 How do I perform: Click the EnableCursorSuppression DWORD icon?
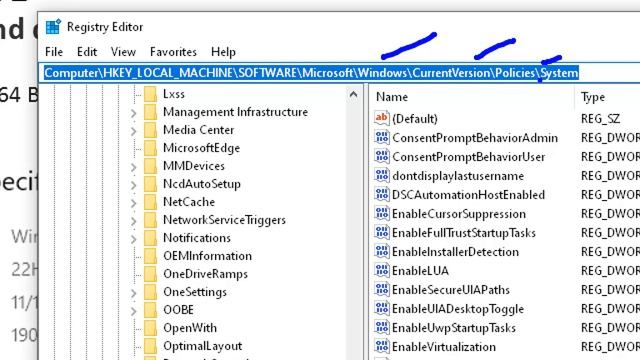pos(382,213)
